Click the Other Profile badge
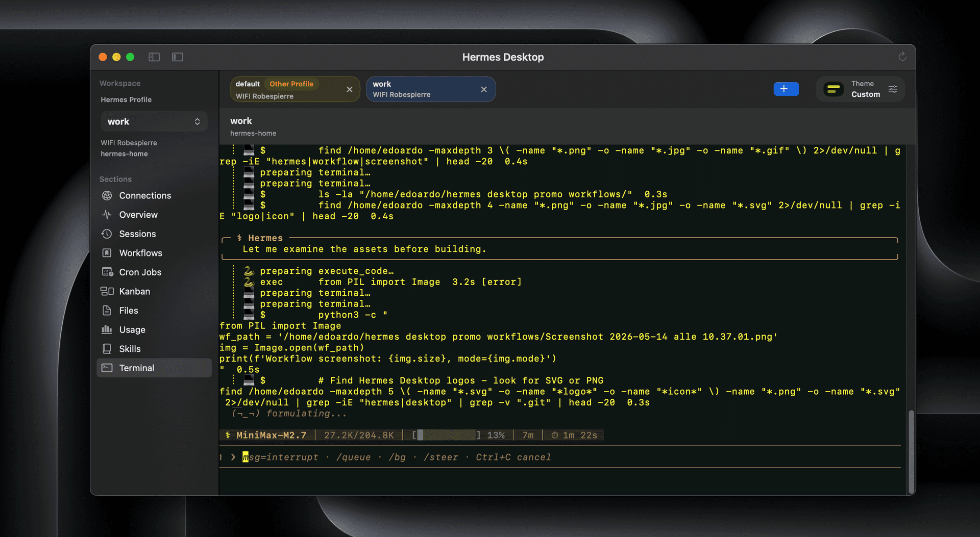 pos(291,84)
